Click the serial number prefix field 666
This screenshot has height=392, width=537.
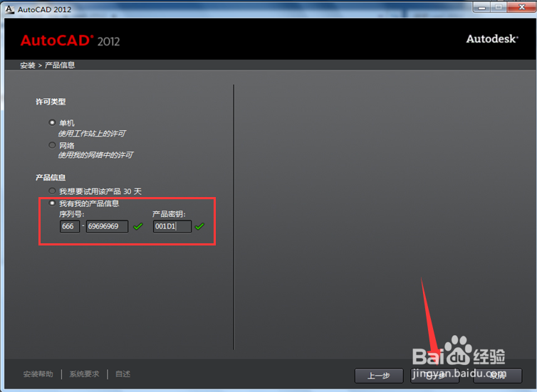pos(70,226)
